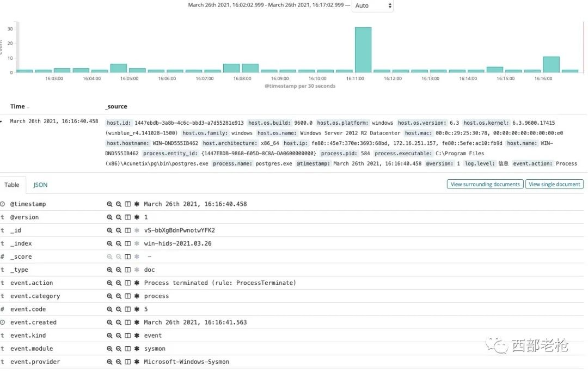Filter for the @version value
This screenshot has height=371, width=588.
pos(109,217)
